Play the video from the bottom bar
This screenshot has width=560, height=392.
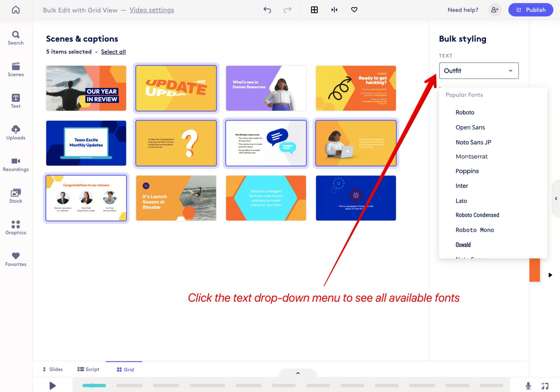(x=52, y=386)
